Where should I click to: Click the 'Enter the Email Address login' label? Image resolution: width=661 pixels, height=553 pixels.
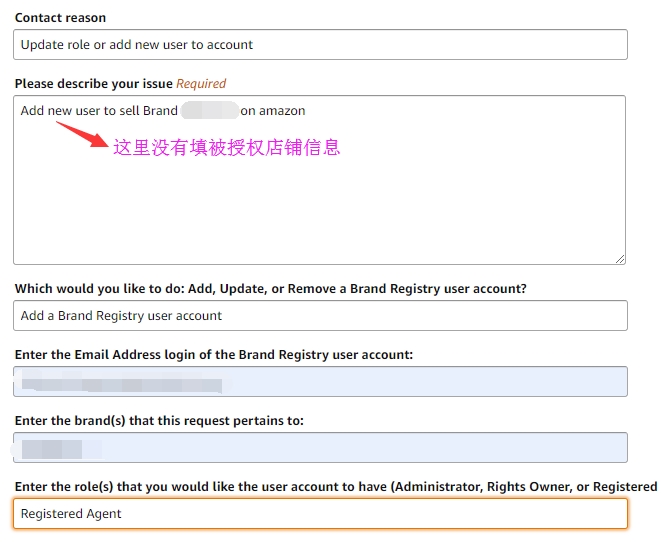pyautogui.click(x=213, y=355)
